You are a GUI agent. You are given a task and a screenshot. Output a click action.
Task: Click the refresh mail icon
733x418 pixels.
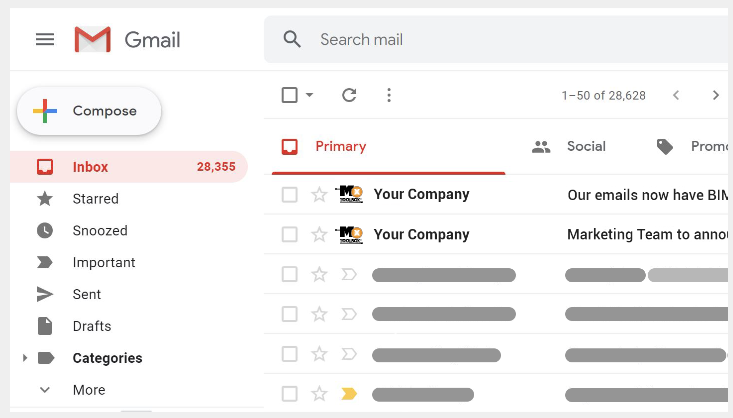pos(349,95)
